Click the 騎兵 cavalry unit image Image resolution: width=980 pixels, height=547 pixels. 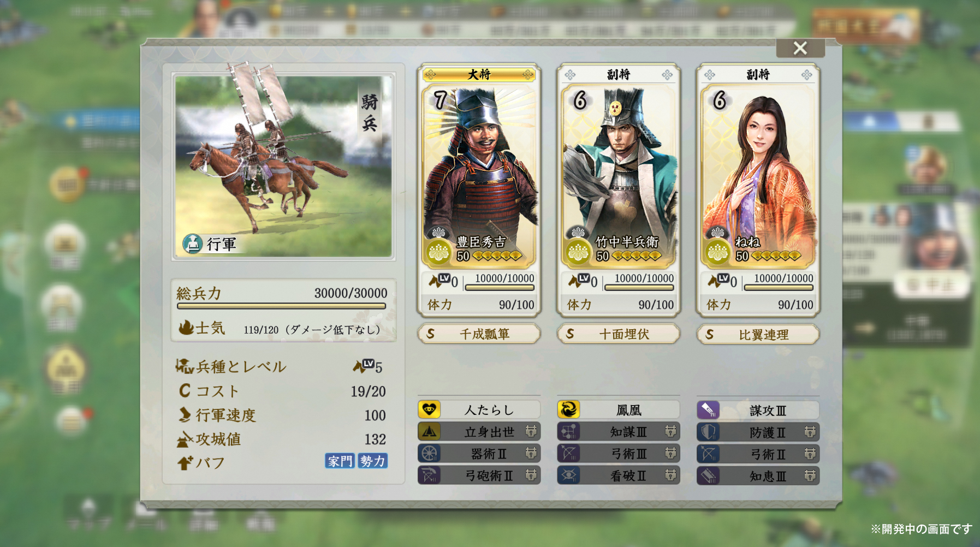pyautogui.click(x=283, y=167)
